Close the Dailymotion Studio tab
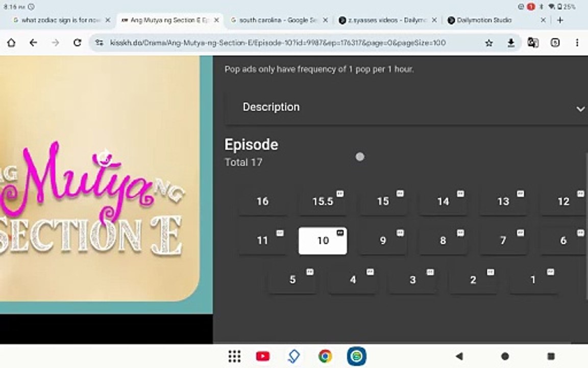Viewport: 588px width, 368px height. [543, 20]
